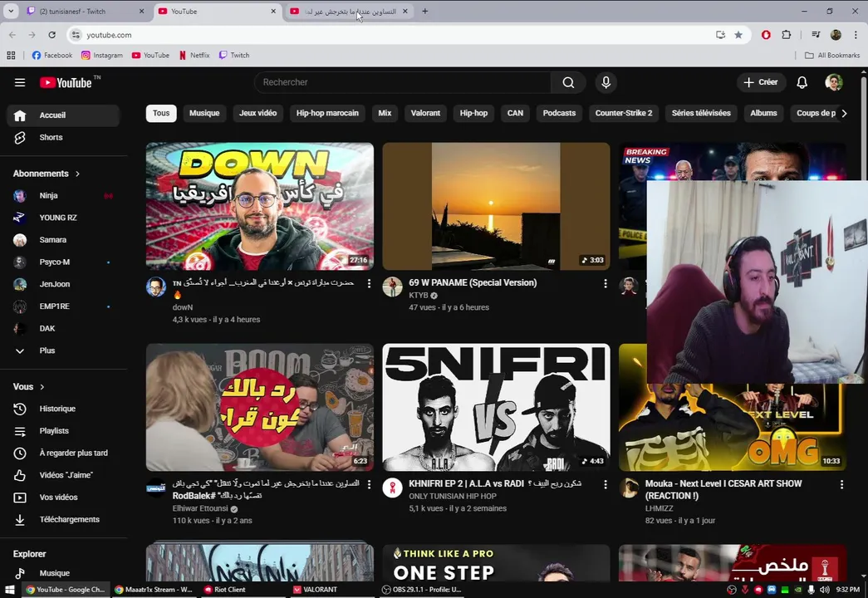The height and width of the screenshot is (598, 868).
Task: Open JenJoon channel subscription
Action: point(64,284)
